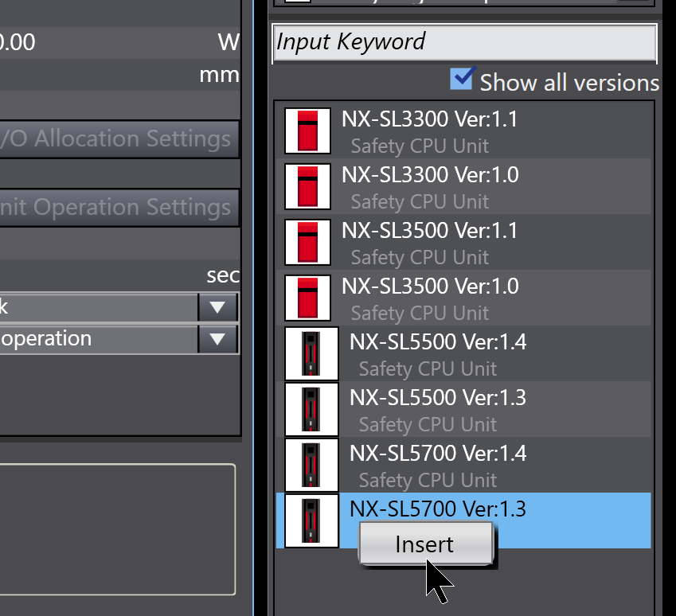Select NX-SL3500 Ver:1.1 unit icon

pyautogui.click(x=307, y=242)
